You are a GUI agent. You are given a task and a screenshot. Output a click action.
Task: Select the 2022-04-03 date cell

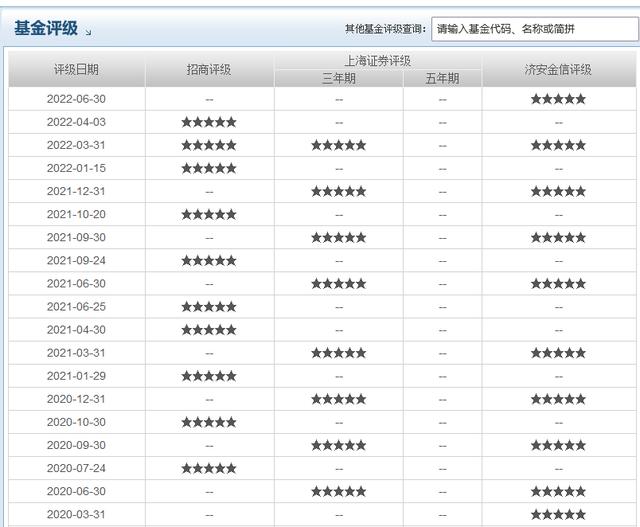tap(76, 122)
